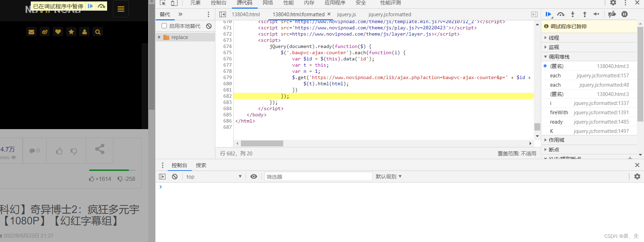Open DevTools more options menu
This screenshot has height=242, width=644.
pos(625,3)
